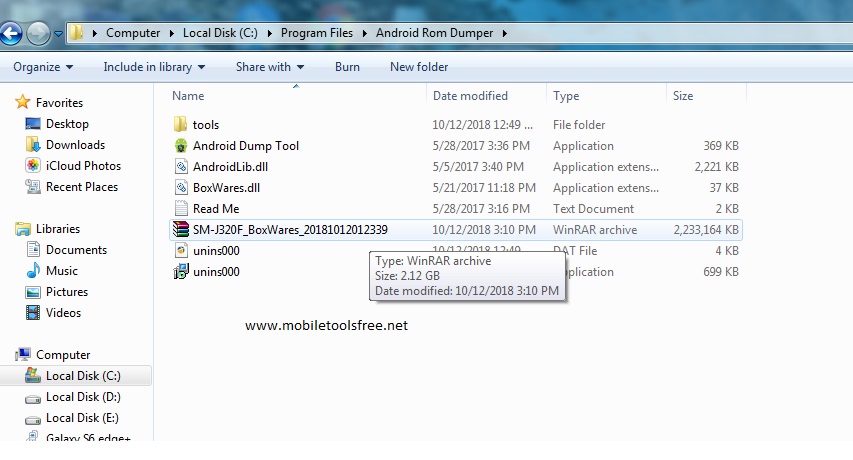This screenshot has width=853, height=460.
Task: Expand the arrow after Local Disk (C:) breadcrumb
Action: tap(269, 33)
